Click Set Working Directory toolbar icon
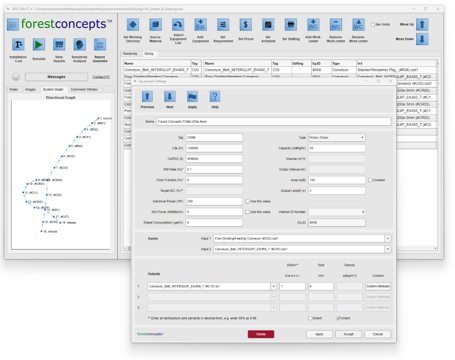 pos(133,25)
